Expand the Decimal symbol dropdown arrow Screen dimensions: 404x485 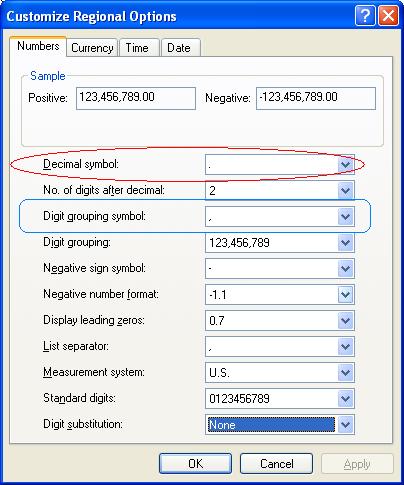coord(345,164)
